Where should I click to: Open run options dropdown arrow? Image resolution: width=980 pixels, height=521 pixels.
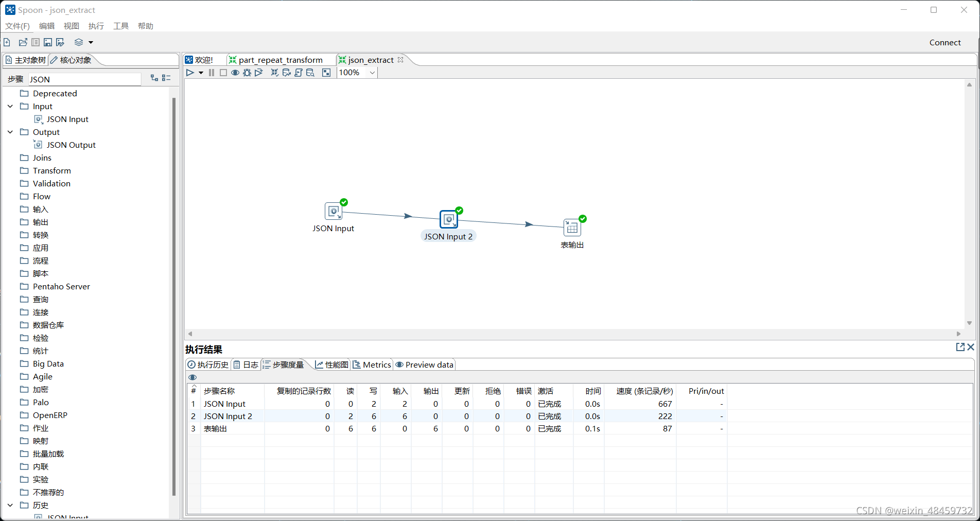[x=201, y=73]
